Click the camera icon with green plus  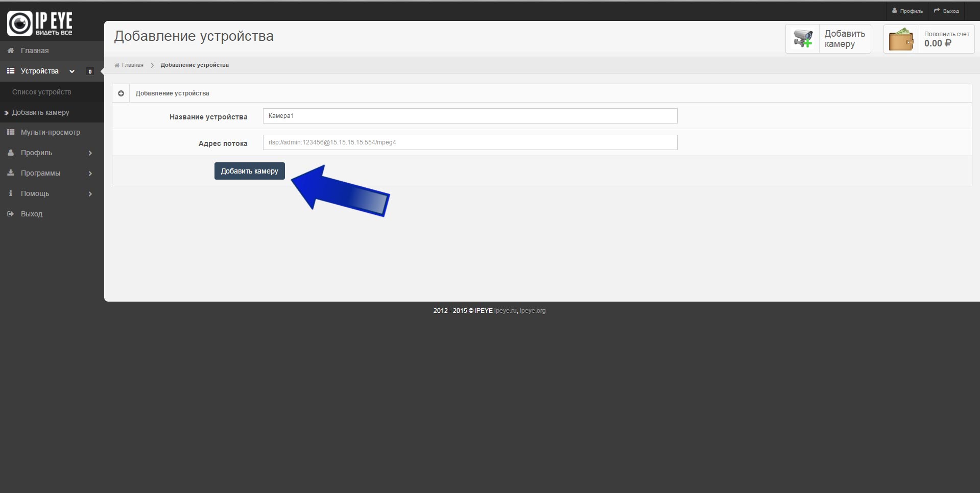tap(803, 39)
